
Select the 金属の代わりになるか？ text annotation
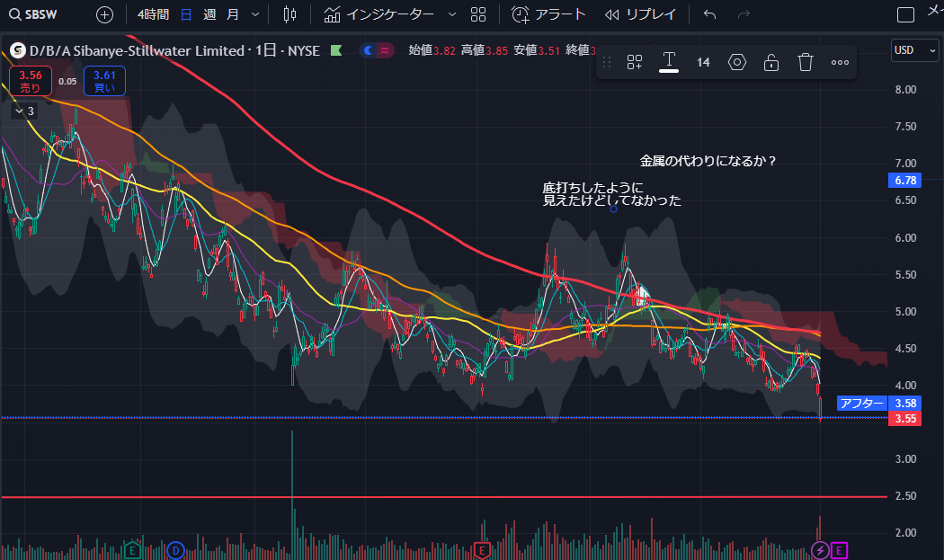708,161
